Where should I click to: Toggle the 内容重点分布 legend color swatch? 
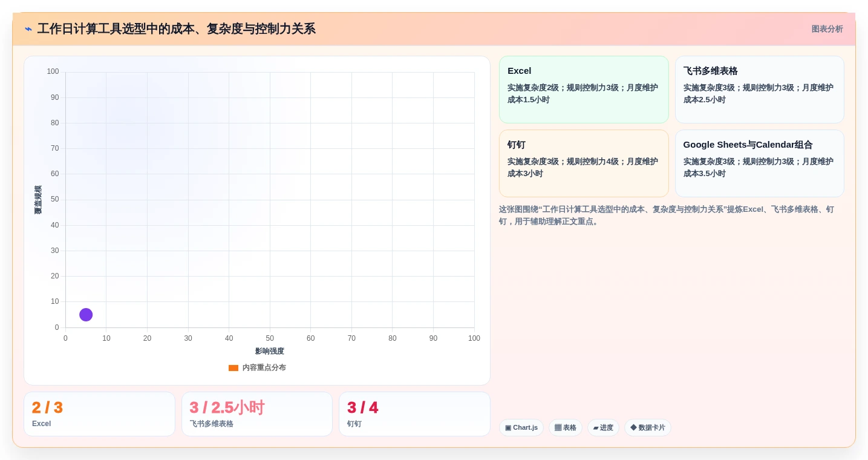click(233, 368)
